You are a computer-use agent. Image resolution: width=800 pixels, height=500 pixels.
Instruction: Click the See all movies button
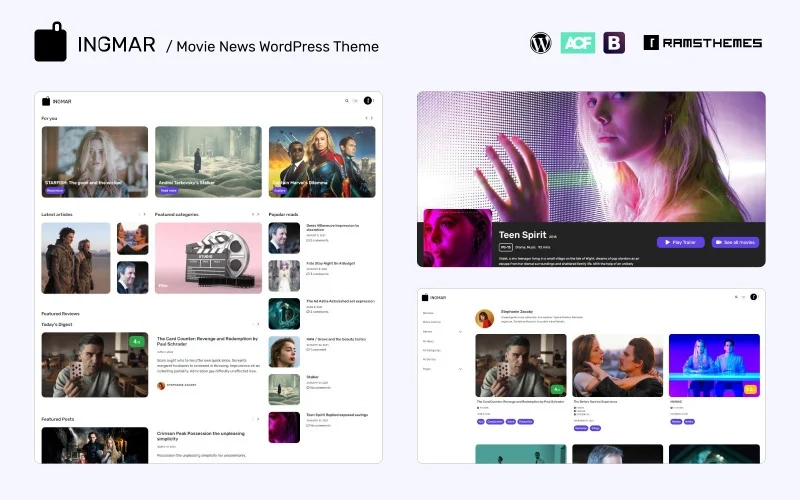735,242
